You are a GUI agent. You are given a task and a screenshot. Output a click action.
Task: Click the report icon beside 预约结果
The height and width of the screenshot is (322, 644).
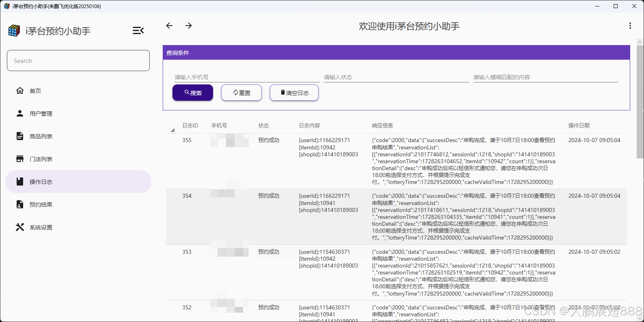pyautogui.click(x=20, y=204)
